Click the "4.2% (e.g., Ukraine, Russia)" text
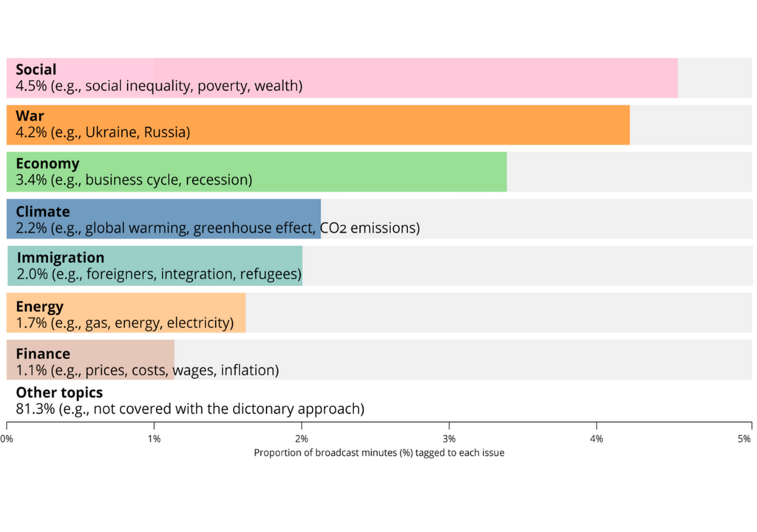This screenshot has height=532, width=757. [103, 133]
